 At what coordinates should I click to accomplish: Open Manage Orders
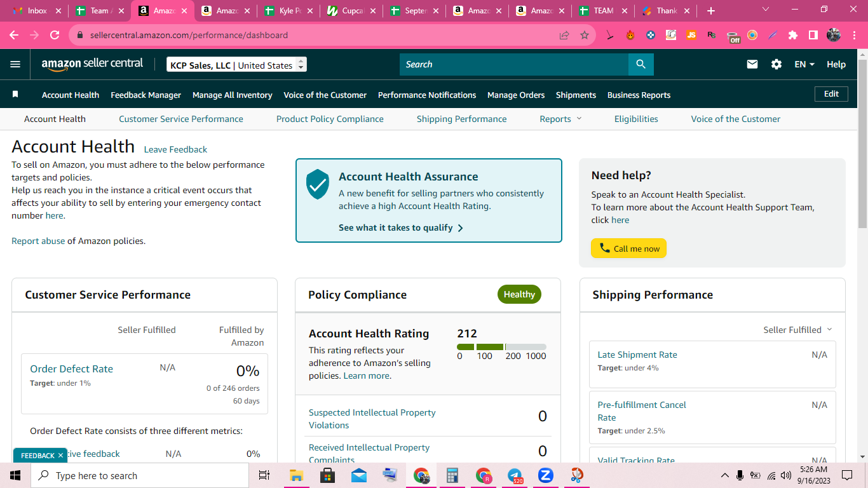point(516,95)
